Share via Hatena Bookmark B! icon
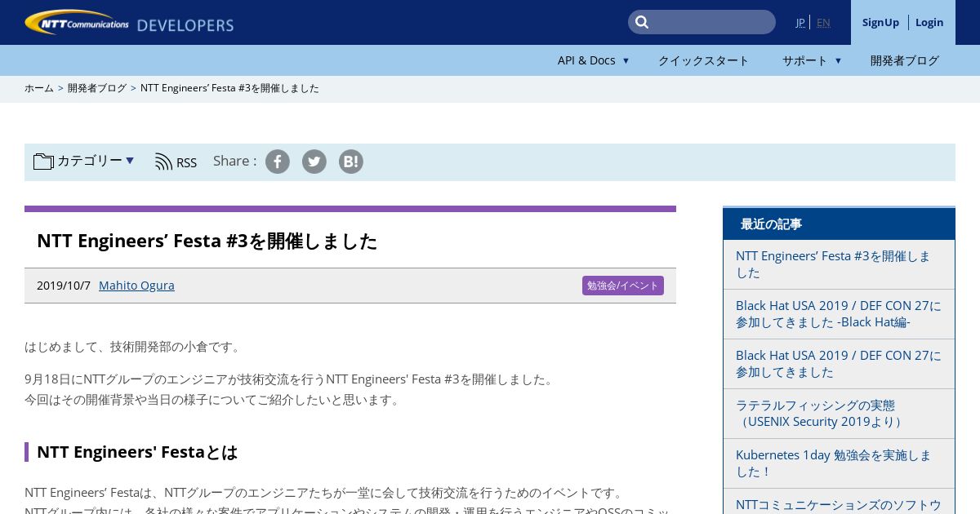This screenshot has width=980, height=514. pyautogui.click(x=351, y=162)
